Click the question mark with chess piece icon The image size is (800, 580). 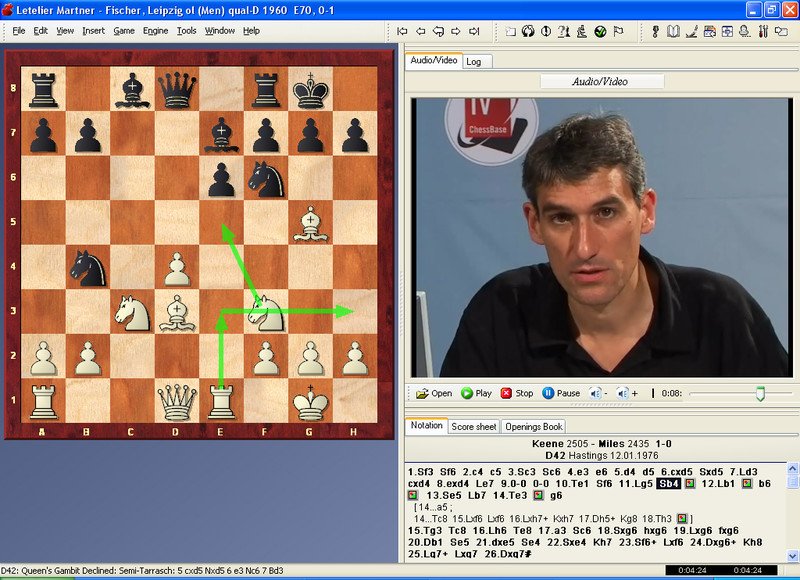pyautogui.click(x=564, y=32)
